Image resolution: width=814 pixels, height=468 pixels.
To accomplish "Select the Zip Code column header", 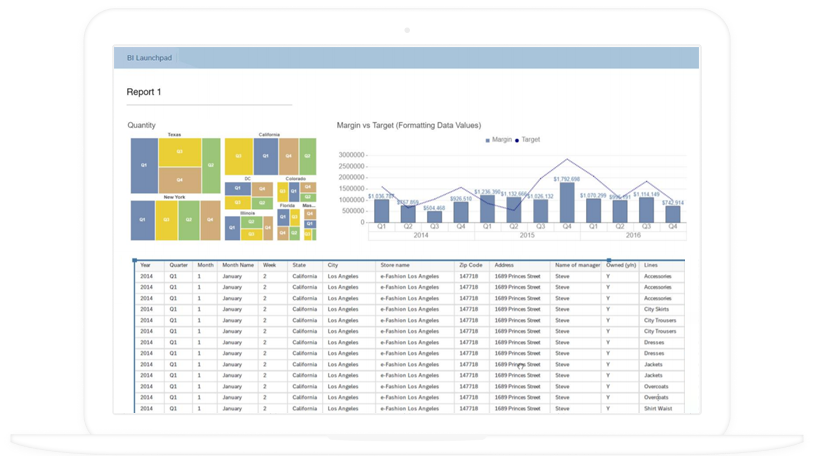I will 471,266.
